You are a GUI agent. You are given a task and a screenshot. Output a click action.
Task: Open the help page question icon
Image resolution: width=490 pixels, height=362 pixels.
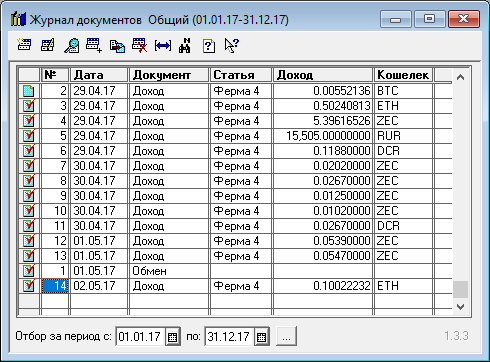pos(209,46)
